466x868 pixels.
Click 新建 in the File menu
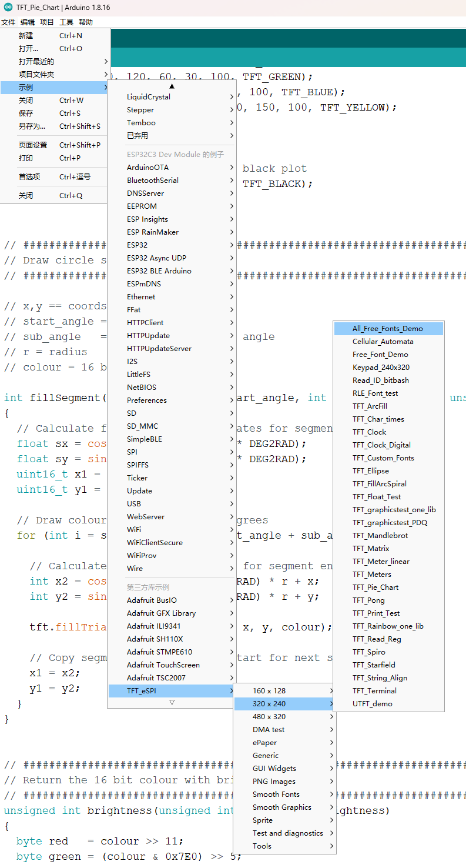(26, 35)
